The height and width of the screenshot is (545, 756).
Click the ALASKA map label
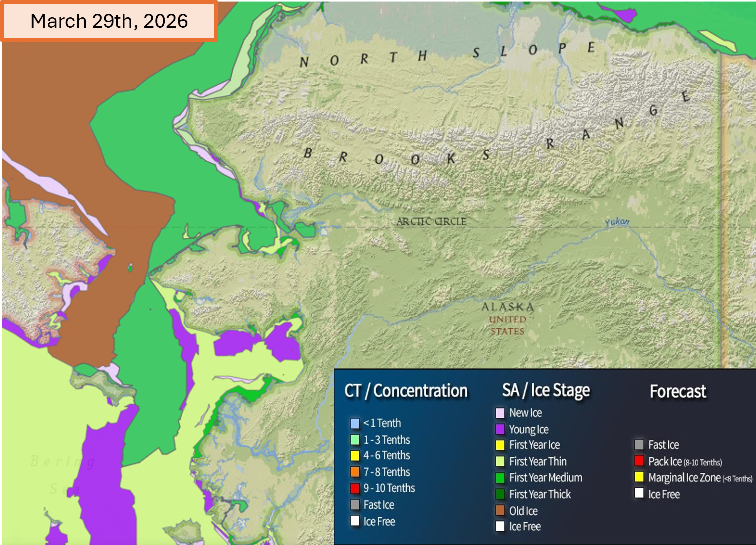coord(508,307)
